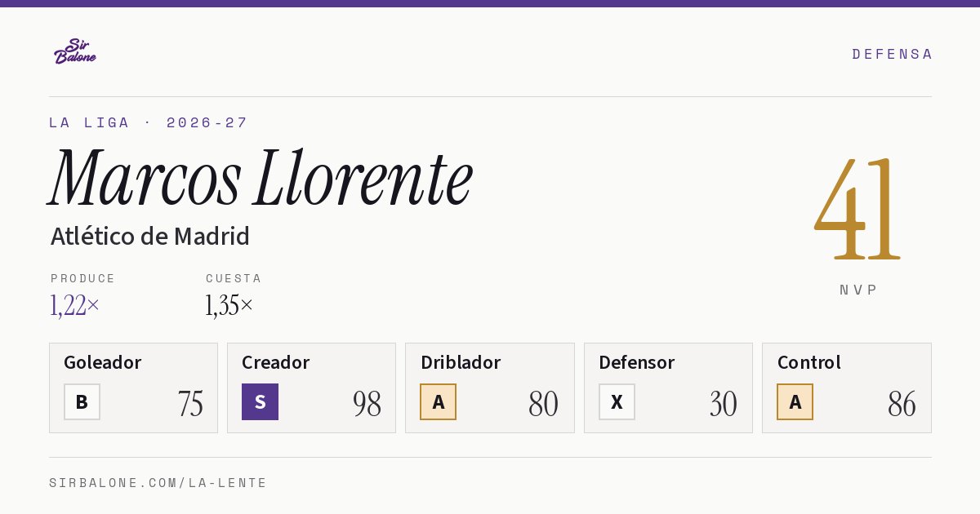Screen dimensions: 980x514
Task: Click the NVP label
Action: click(x=858, y=290)
